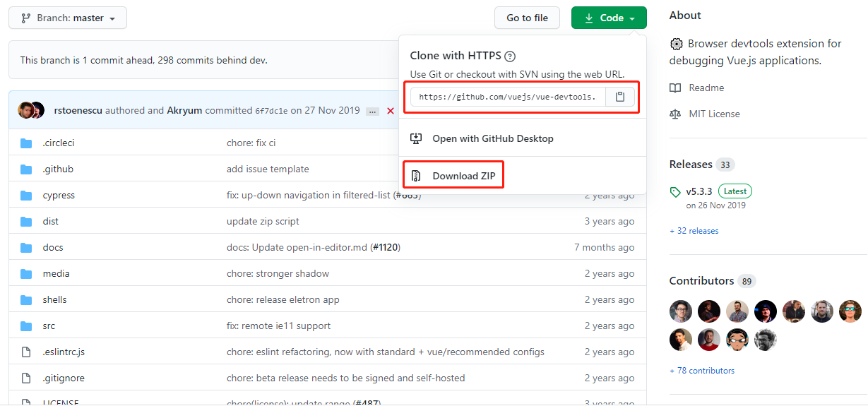Open commit message 'update zip script'
The height and width of the screenshot is (406, 868).
tap(263, 221)
